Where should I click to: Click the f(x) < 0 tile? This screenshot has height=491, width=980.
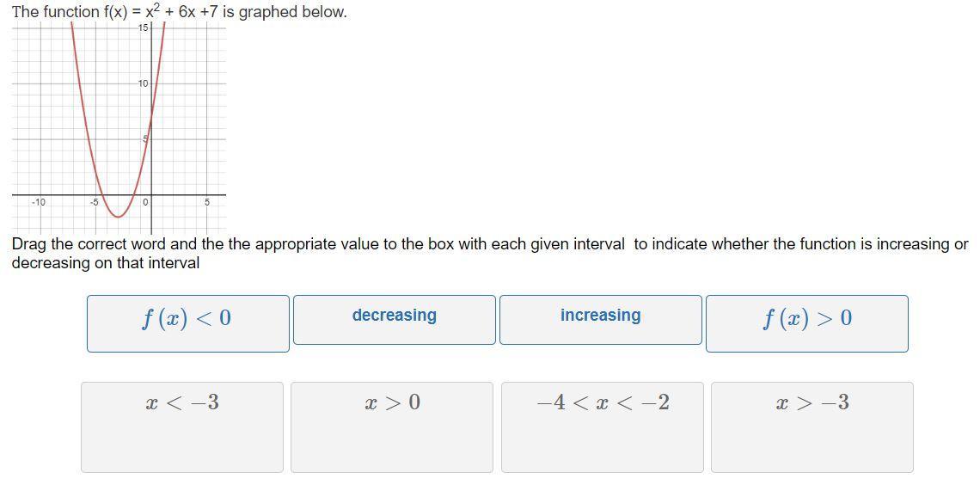188,323
